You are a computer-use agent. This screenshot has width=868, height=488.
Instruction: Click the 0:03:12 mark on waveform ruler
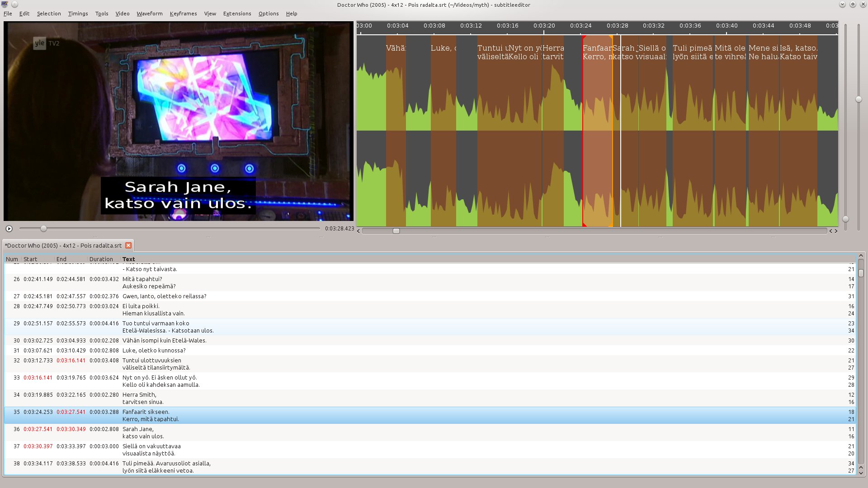pos(471,26)
